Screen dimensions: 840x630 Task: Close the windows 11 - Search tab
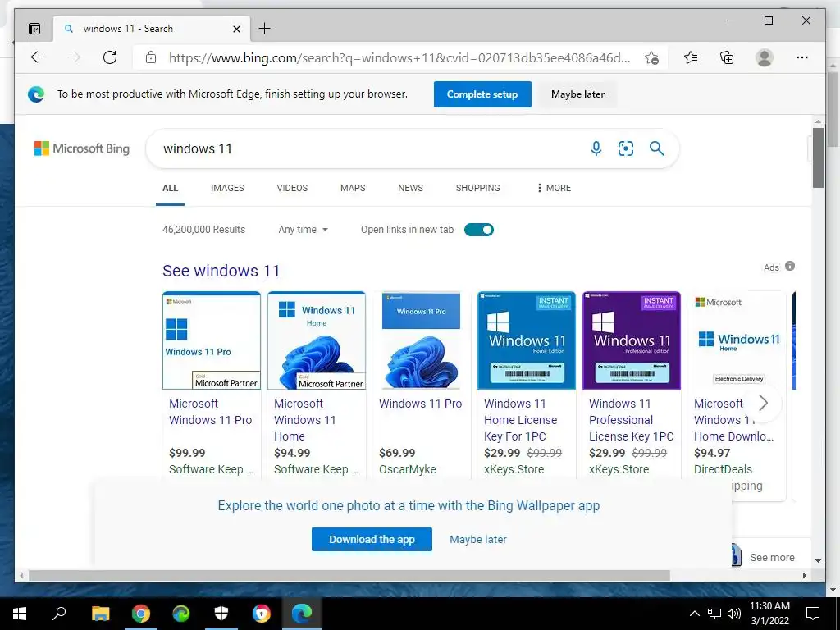pyautogui.click(x=237, y=29)
